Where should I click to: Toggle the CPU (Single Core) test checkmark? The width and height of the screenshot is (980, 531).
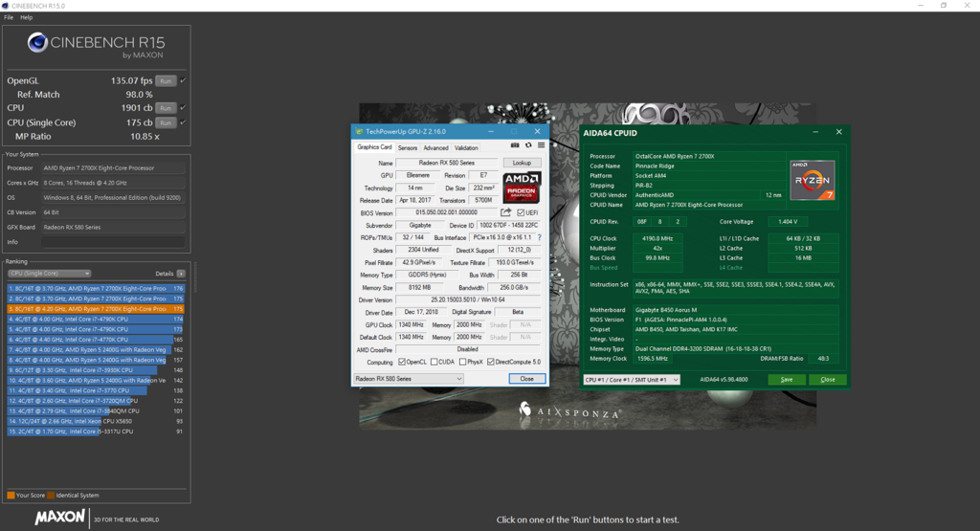coord(183,122)
